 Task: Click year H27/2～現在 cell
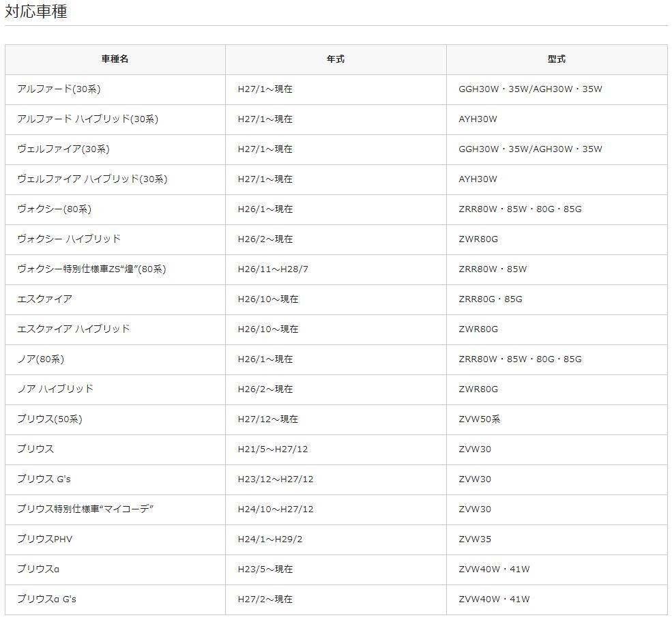click(336, 599)
